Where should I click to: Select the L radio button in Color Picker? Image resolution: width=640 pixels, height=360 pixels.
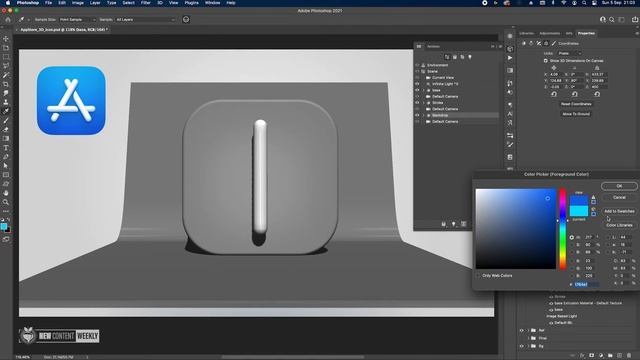(608, 237)
